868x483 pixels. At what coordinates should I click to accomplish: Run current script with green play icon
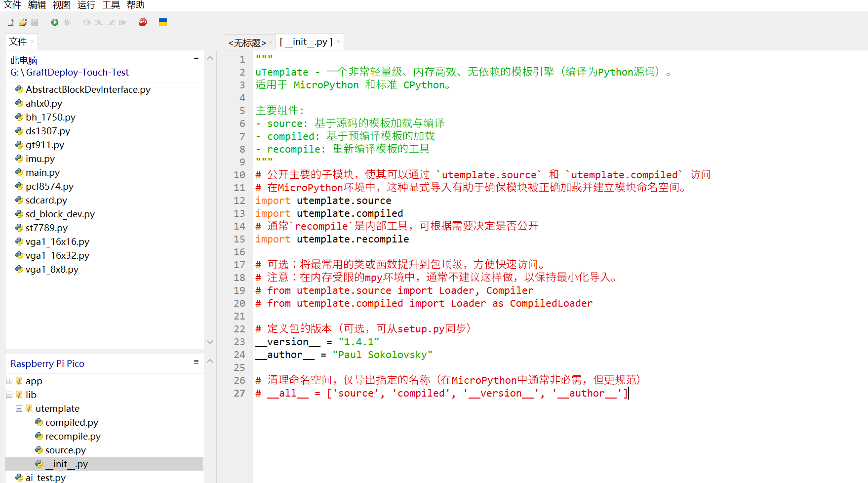[55, 22]
